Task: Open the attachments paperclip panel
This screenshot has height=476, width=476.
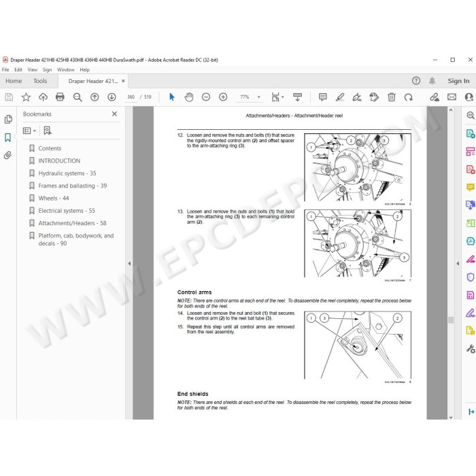Action: (x=7, y=156)
